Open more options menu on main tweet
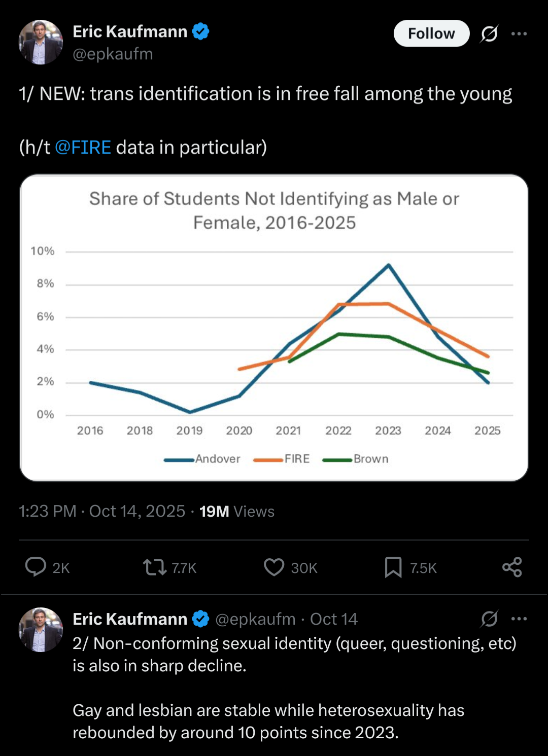The height and width of the screenshot is (756, 548). pyautogui.click(x=519, y=34)
